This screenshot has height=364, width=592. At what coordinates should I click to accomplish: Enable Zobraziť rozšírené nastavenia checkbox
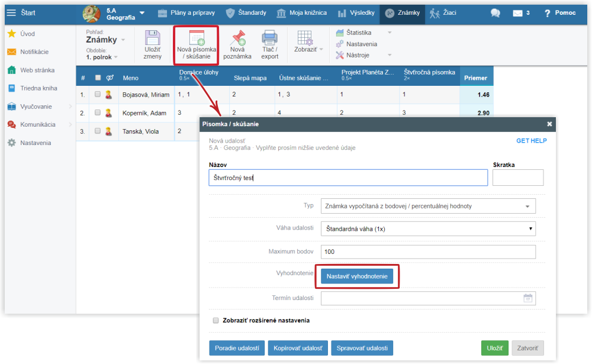[x=216, y=320]
